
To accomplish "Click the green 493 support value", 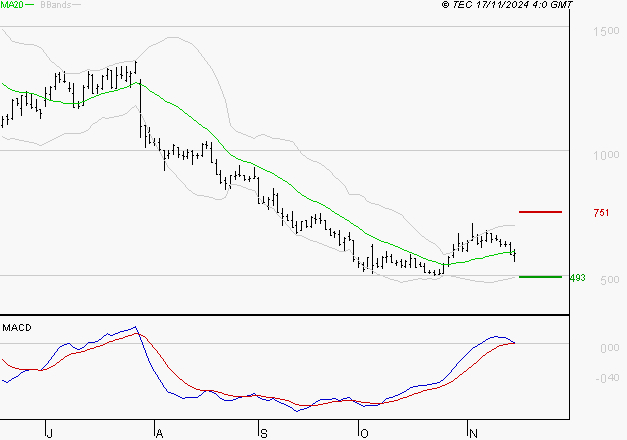I will click(578, 278).
